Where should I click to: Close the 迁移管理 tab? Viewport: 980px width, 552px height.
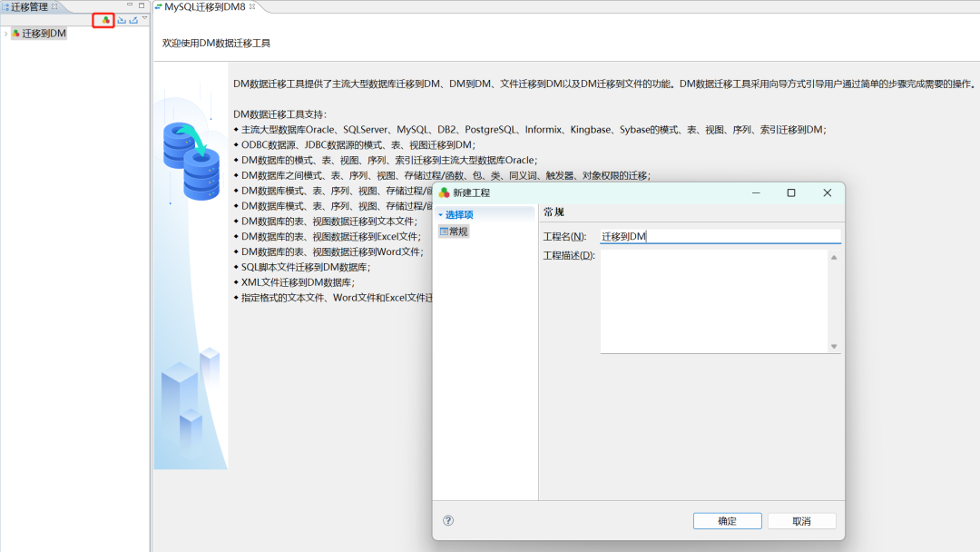[54, 6]
